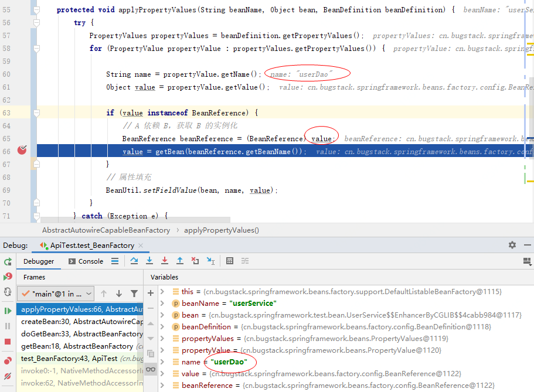Image resolution: width=534 pixels, height=392 pixels.
Task: Click the Step Over debugger icon
Action: [134, 261]
